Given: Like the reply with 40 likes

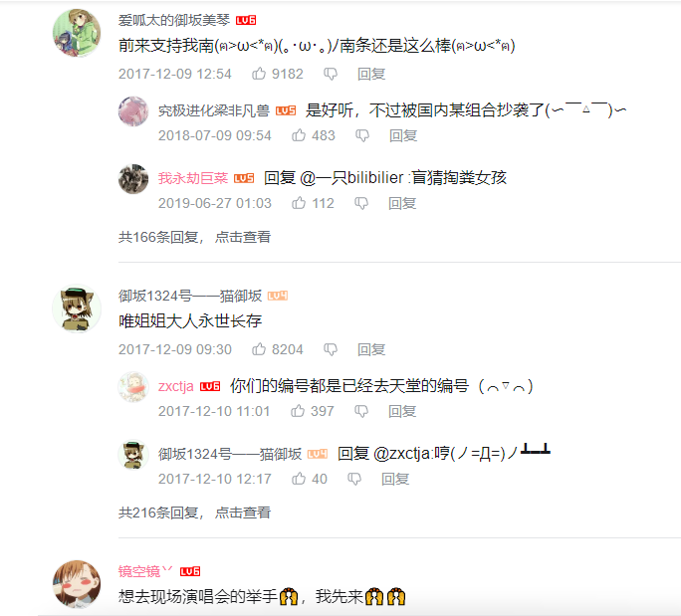Looking at the screenshot, I should click(x=299, y=478).
